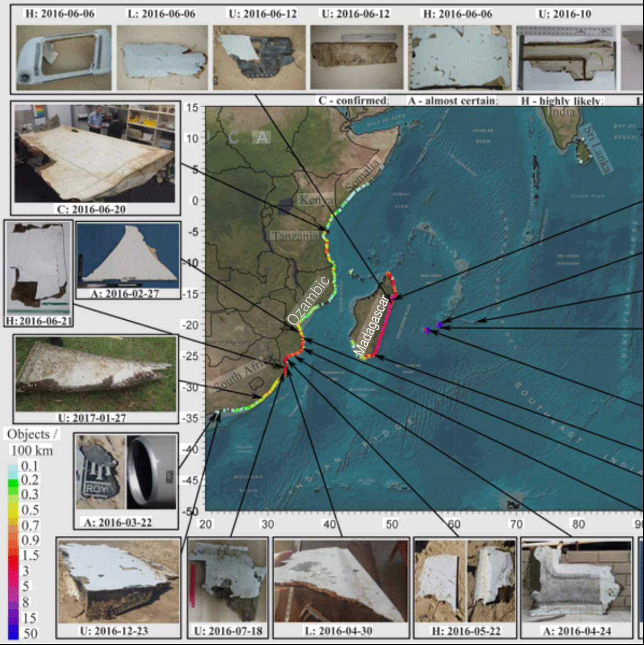Click the 0.7 value in the density legend

[30, 525]
